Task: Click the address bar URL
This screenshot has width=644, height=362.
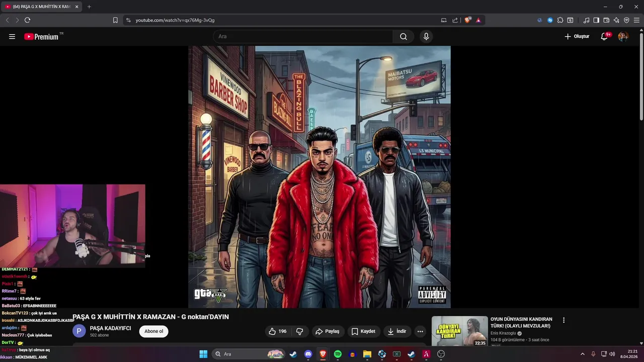Action: (175, 20)
